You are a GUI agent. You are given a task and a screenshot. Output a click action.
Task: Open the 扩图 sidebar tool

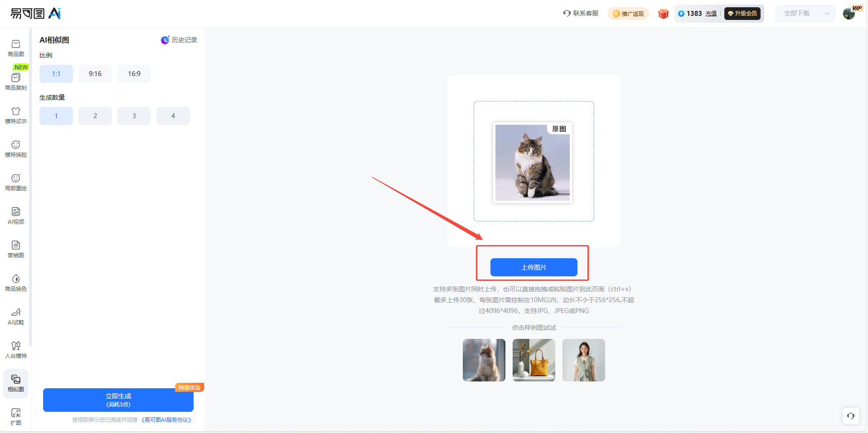(16, 417)
